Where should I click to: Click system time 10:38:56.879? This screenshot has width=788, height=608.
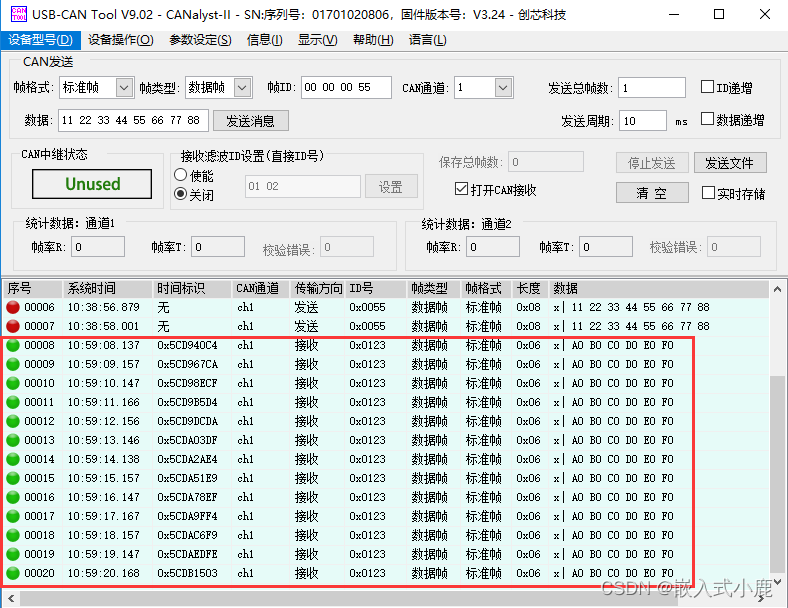pyautogui.click(x=104, y=307)
